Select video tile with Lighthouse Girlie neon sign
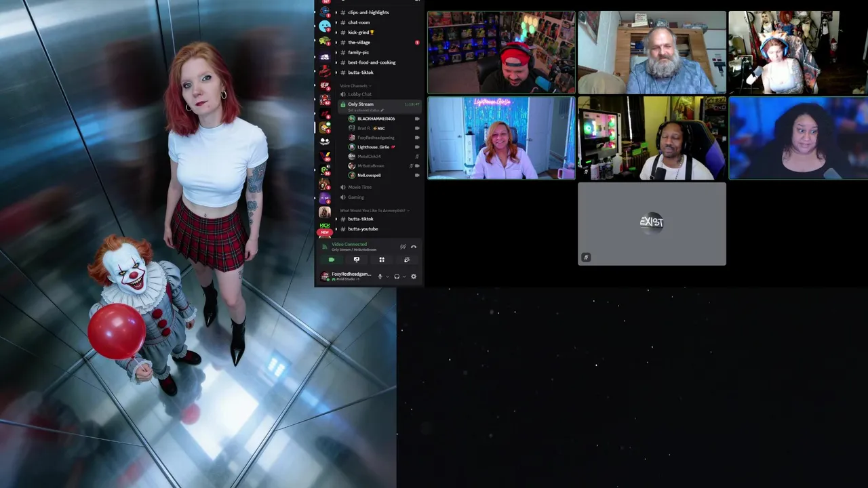868x488 pixels. click(x=501, y=138)
